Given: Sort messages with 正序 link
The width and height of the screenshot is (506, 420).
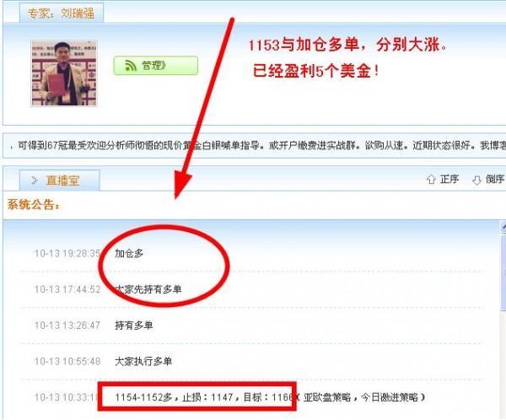Looking at the screenshot, I should (x=449, y=179).
